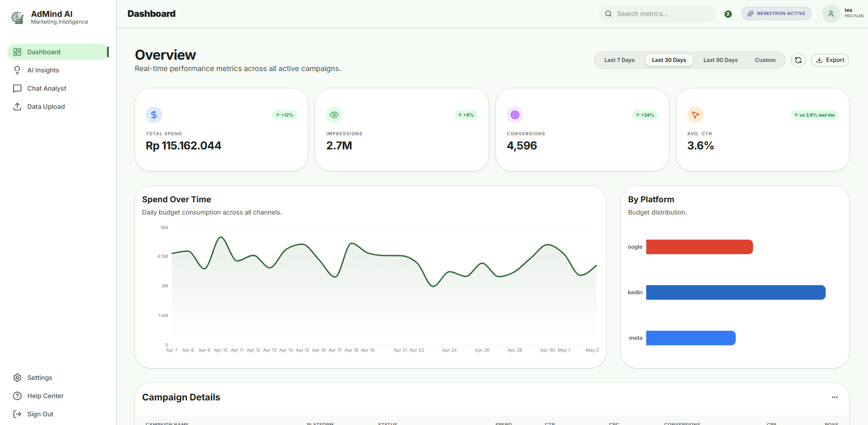Click the Data Upload arrow icon

pyautogui.click(x=17, y=107)
